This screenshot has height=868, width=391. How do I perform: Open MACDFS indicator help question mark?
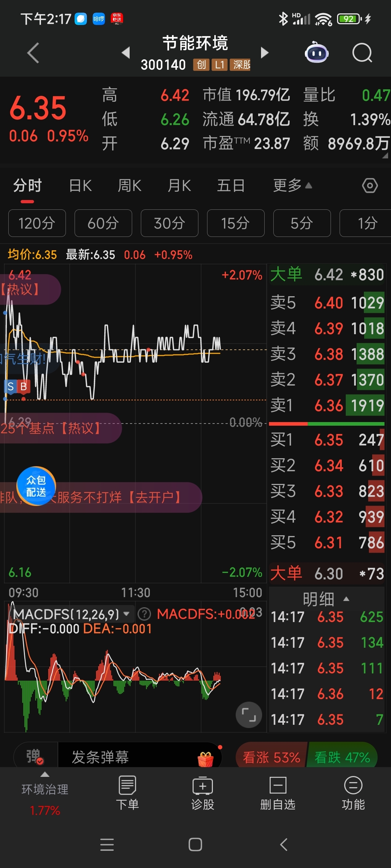coord(144,614)
